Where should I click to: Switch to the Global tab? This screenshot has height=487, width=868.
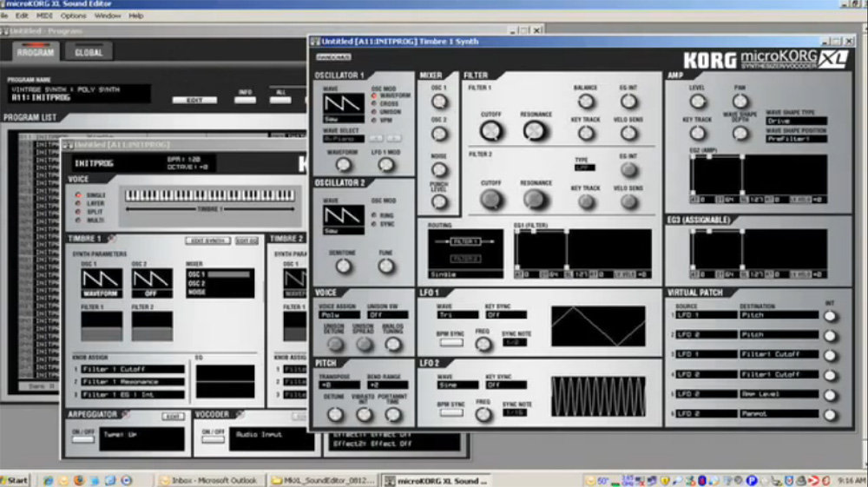click(x=89, y=53)
